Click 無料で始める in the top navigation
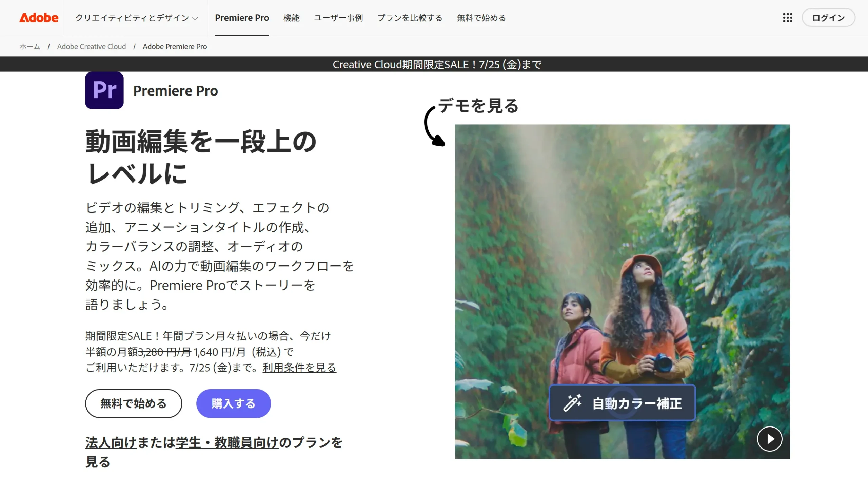The image size is (868, 479). [481, 18]
